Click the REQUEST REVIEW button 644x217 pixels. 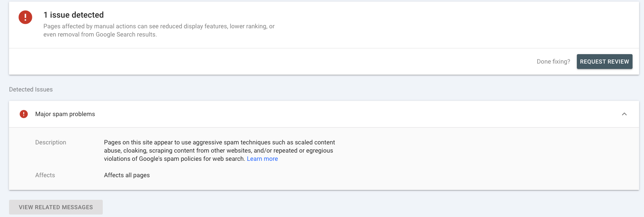pyautogui.click(x=604, y=62)
